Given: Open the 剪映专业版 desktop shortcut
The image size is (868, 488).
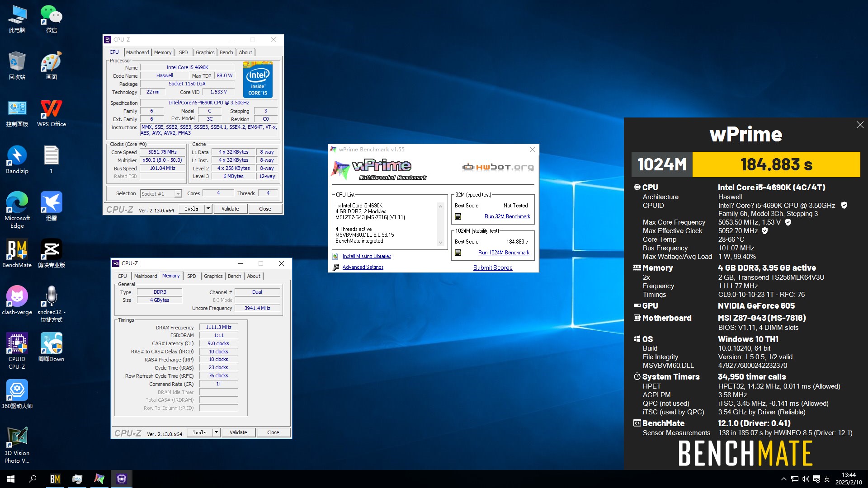Looking at the screenshot, I should pos(52,254).
